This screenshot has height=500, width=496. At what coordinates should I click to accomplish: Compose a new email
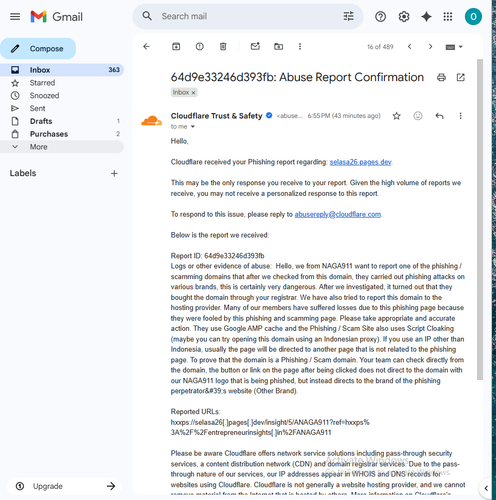(38, 49)
